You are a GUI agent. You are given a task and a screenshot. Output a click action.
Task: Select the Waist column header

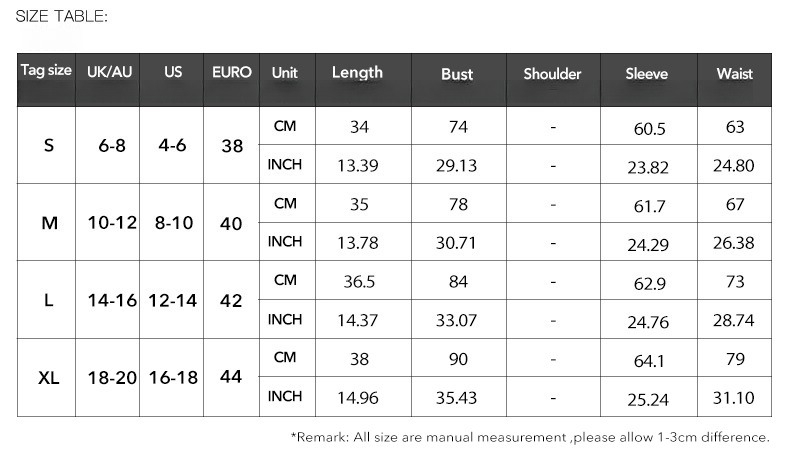coord(735,80)
